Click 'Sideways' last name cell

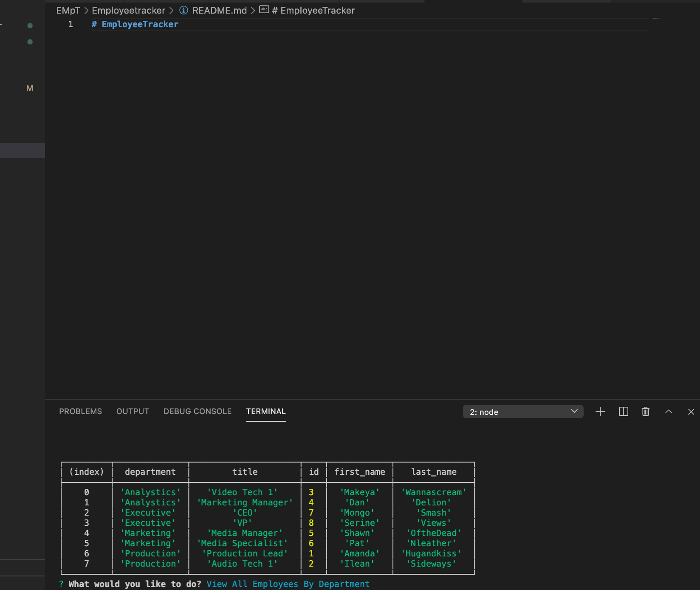(431, 564)
